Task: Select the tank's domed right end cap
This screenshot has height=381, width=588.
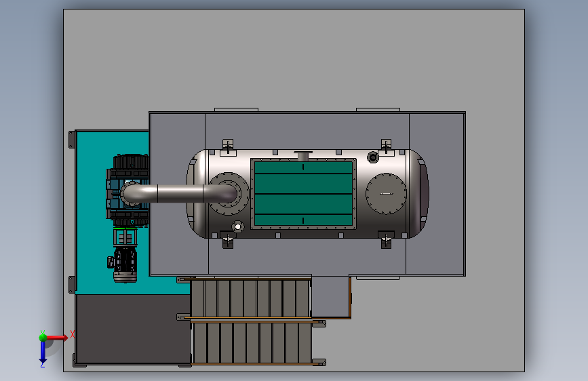Action: [418, 193]
